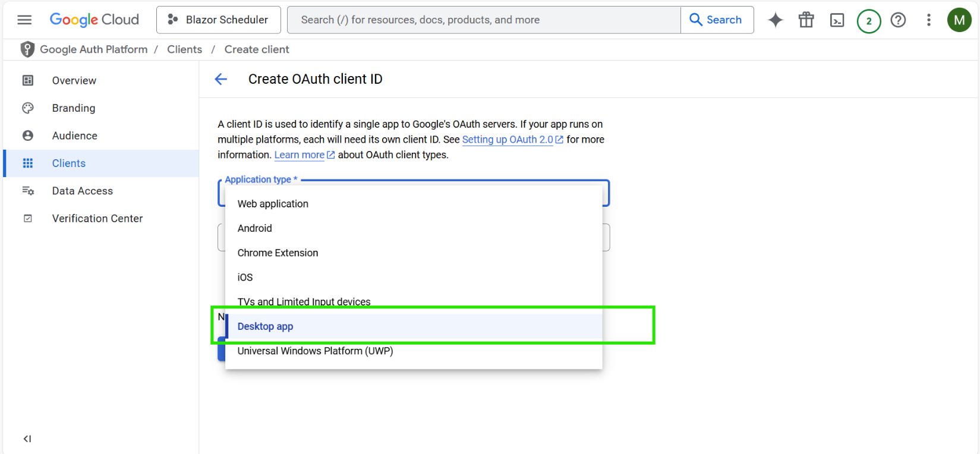Screen dimensions: 980x454
Task: Select Universal Windows Platform (UWP)
Action: (x=414, y=351)
